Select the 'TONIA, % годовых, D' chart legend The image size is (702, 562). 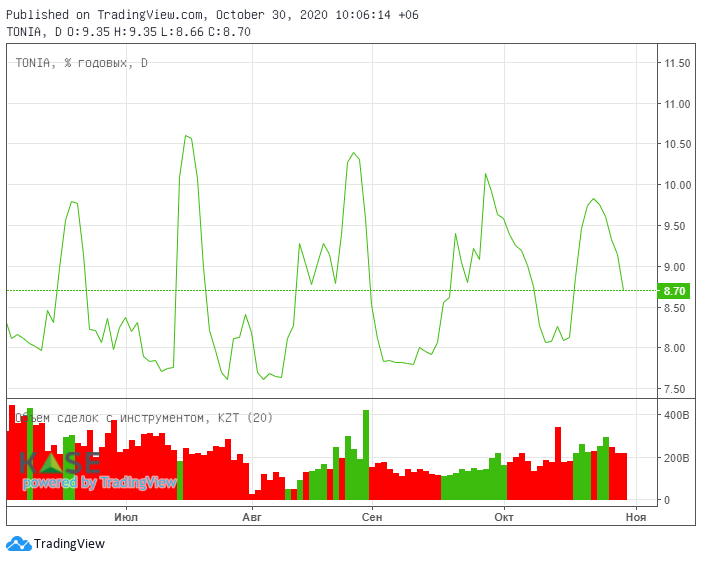pyautogui.click(x=81, y=63)
